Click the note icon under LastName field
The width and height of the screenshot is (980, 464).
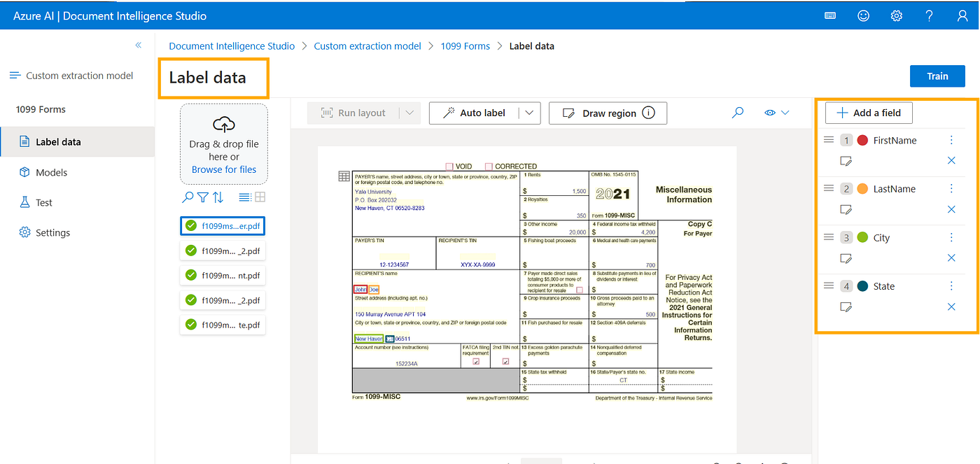846,209
